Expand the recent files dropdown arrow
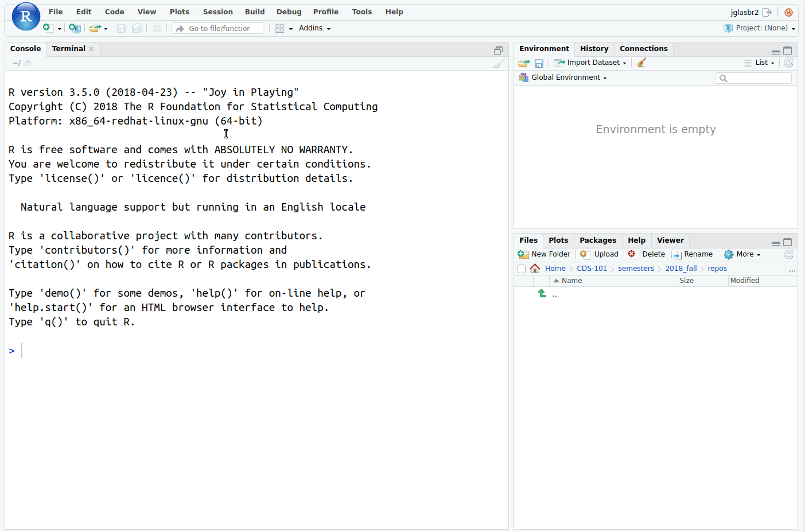 pos(106,29)
